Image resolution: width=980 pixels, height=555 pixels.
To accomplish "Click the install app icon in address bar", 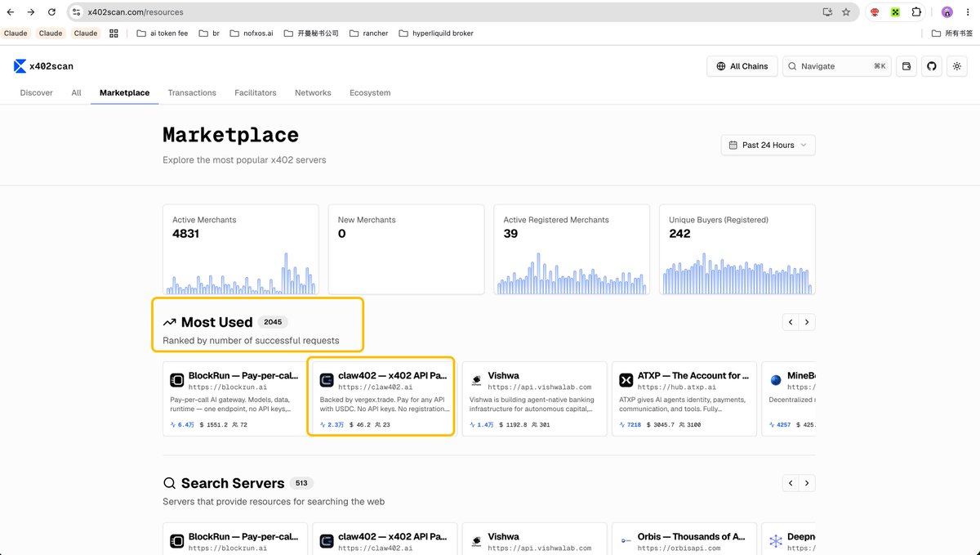I will point(827,12).
